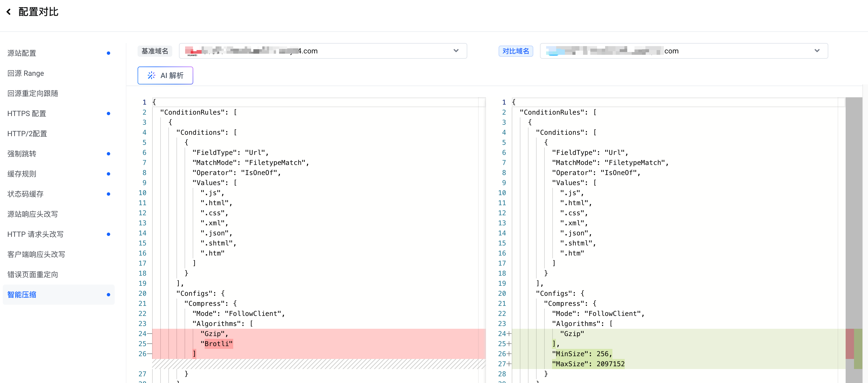
Task: Click the blue dot beside HTTPS 配置
Action: click(x=108, y=114)
